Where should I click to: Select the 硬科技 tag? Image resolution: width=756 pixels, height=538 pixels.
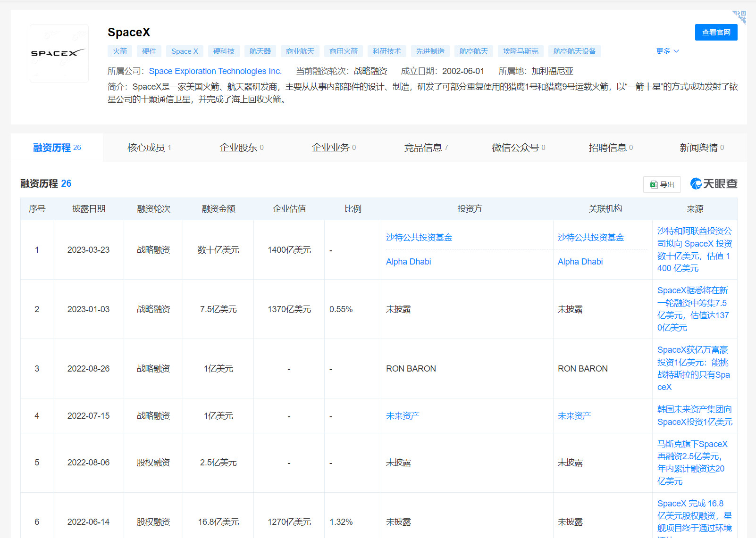tap(224, 51)
